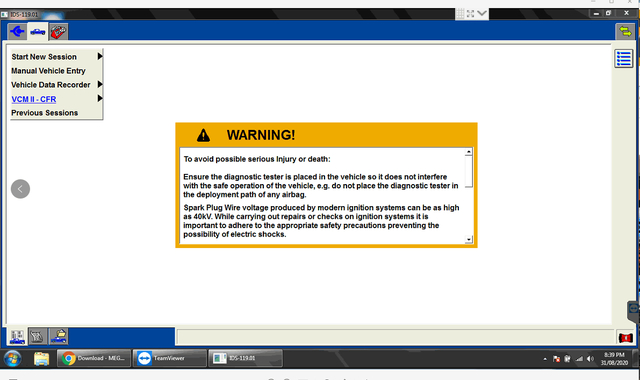Click the volume speaker tray icon
The width and height of the screenshot is (640, 380).
tap(591, 359)
